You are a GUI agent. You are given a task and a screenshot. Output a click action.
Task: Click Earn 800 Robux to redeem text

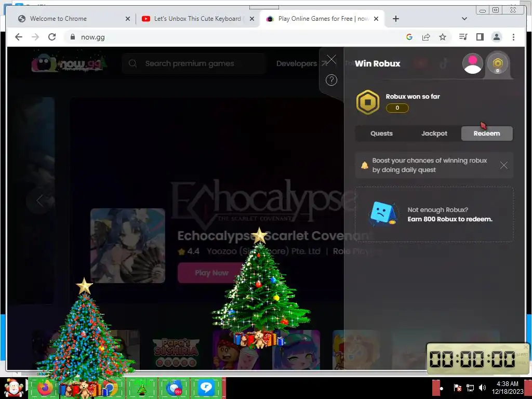point(450,219)
